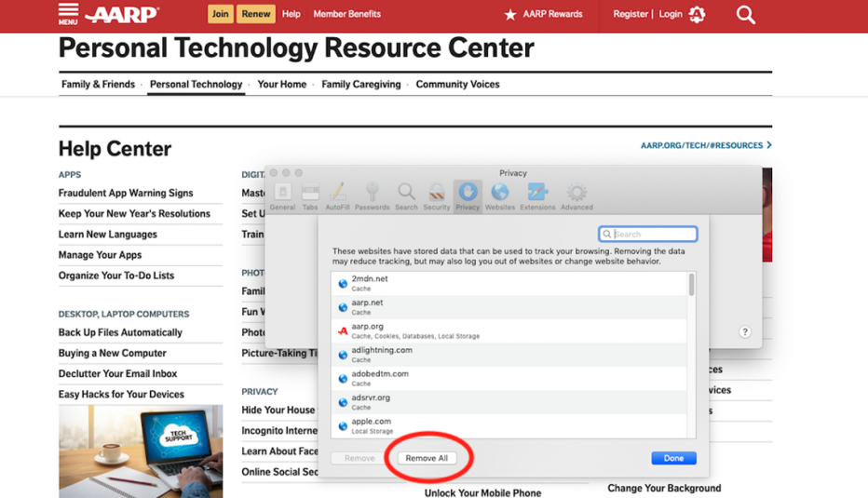Click the Register link
Image resolution: width=868 pixels, height=498 pixels.
tap(630, 14)
